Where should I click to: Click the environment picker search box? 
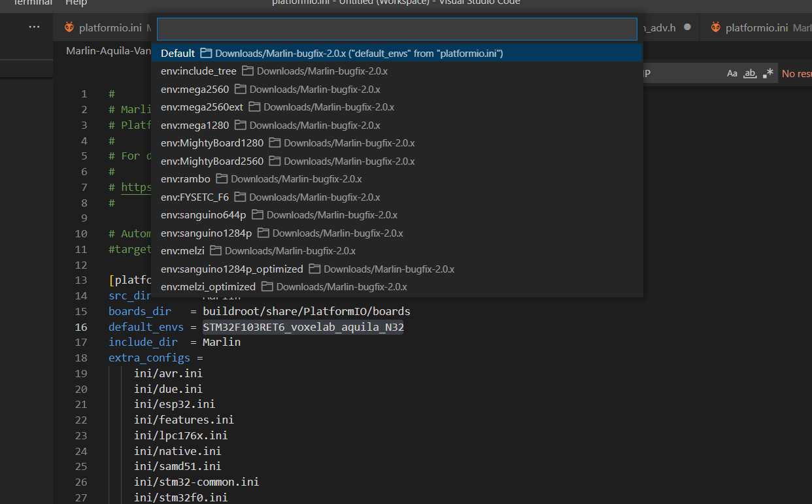tap(397, 29)
